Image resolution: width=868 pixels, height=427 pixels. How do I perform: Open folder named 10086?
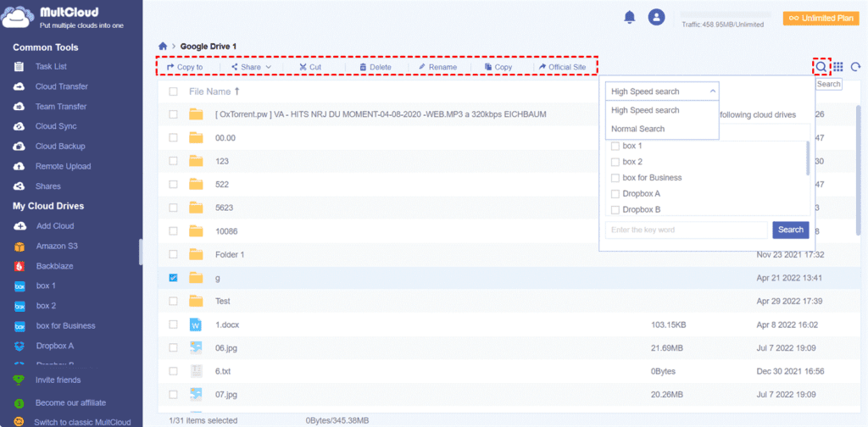[x=225, y=230]
